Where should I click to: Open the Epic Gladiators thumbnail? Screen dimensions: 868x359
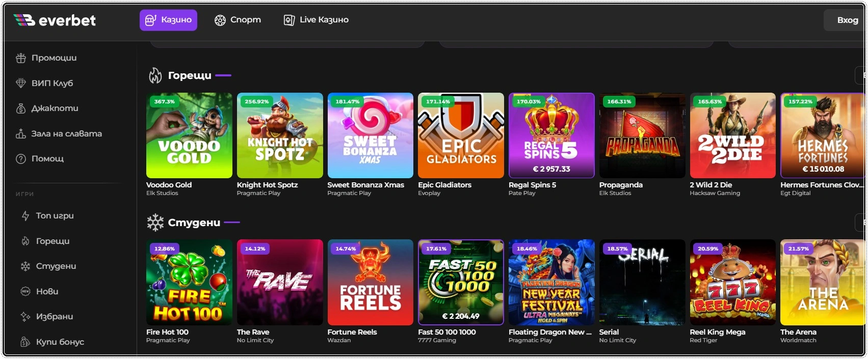(x=461, y=135)
